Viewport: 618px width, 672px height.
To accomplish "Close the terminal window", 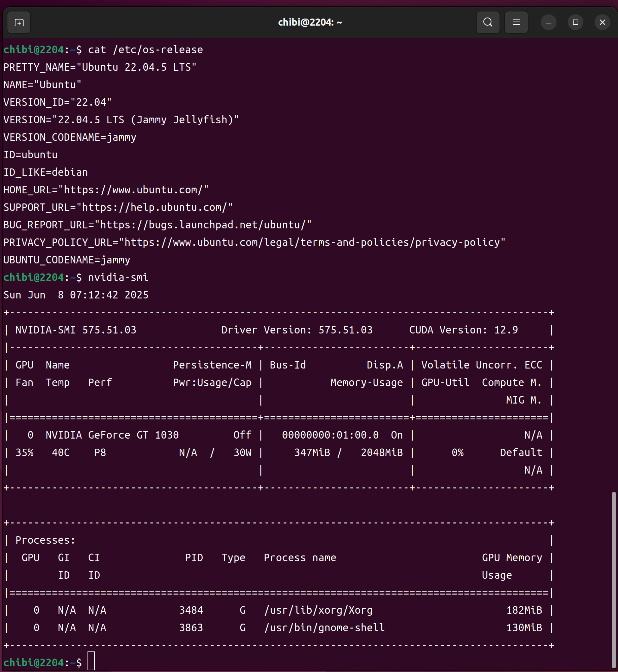I will (x=602, y=23).
